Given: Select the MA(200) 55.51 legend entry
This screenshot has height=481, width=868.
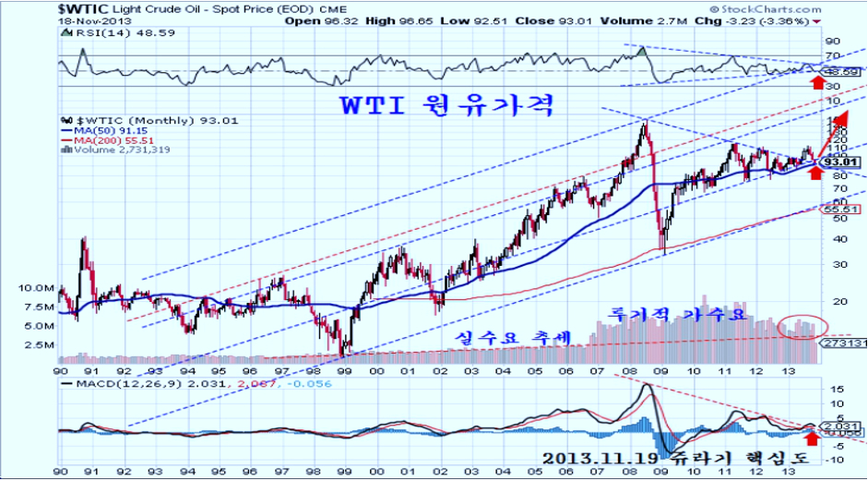Looking at the screenshot, I should tap(104, 139).
